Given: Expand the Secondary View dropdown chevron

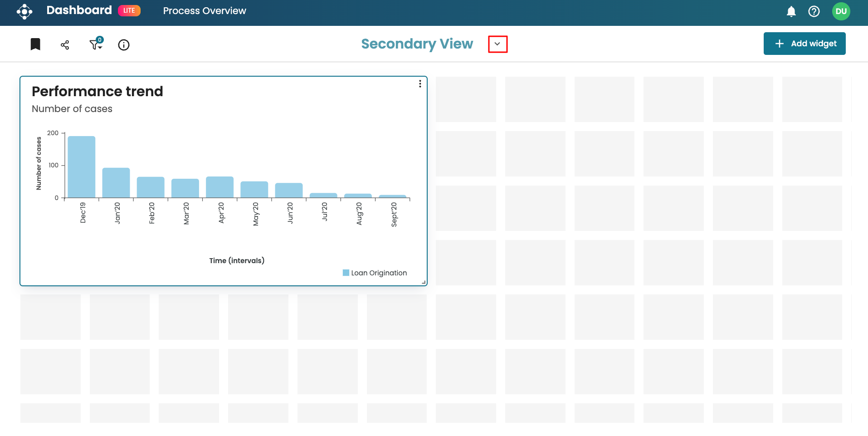Looking at the screenshot, I should [497, 44].
